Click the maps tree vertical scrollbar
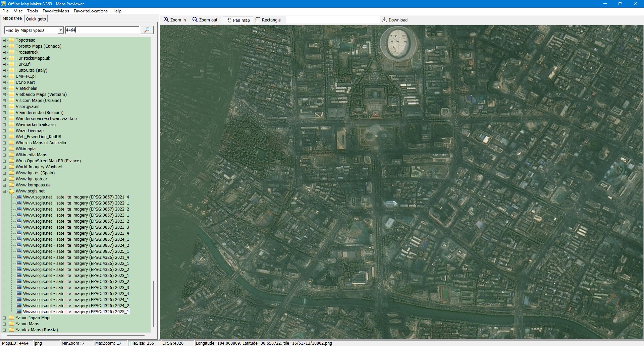This screenshot has width=644, height=346. click(x=154, y=303)
